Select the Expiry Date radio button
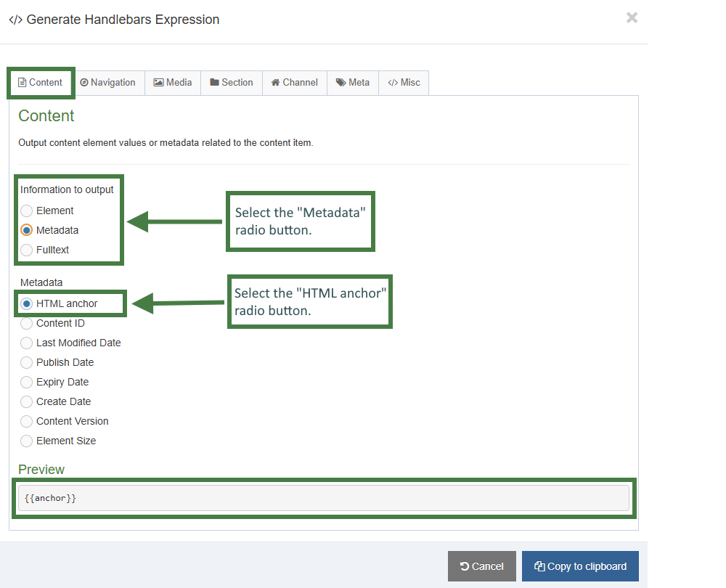The image size is (726, 588). 26,382
